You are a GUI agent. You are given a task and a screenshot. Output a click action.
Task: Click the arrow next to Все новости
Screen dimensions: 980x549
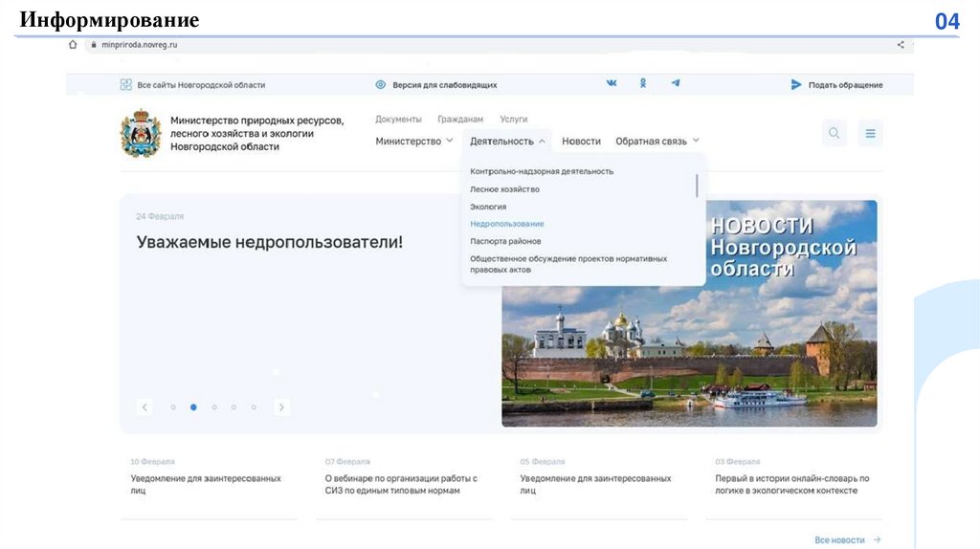coord(877,539)
